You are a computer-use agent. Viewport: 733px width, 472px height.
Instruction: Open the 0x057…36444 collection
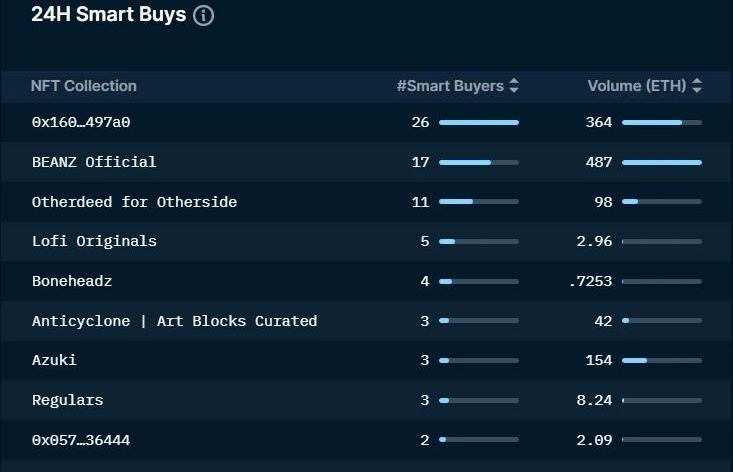coord(81,440)
